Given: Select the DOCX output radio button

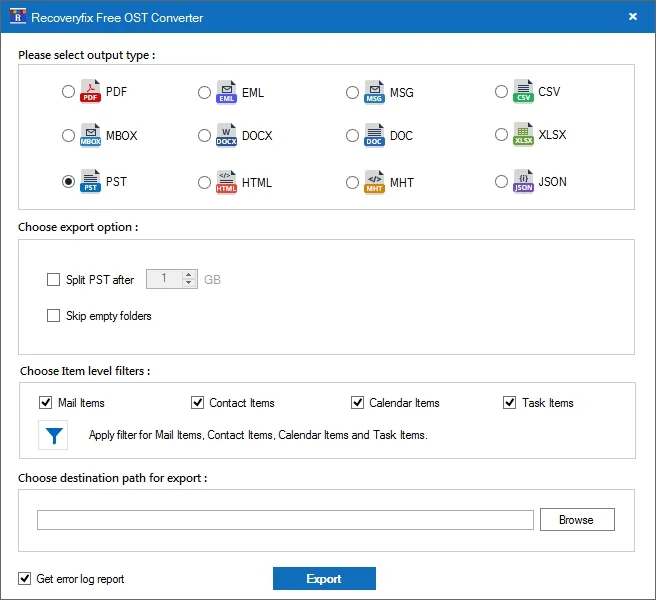Looking at the screenshot, I should 204,136.
